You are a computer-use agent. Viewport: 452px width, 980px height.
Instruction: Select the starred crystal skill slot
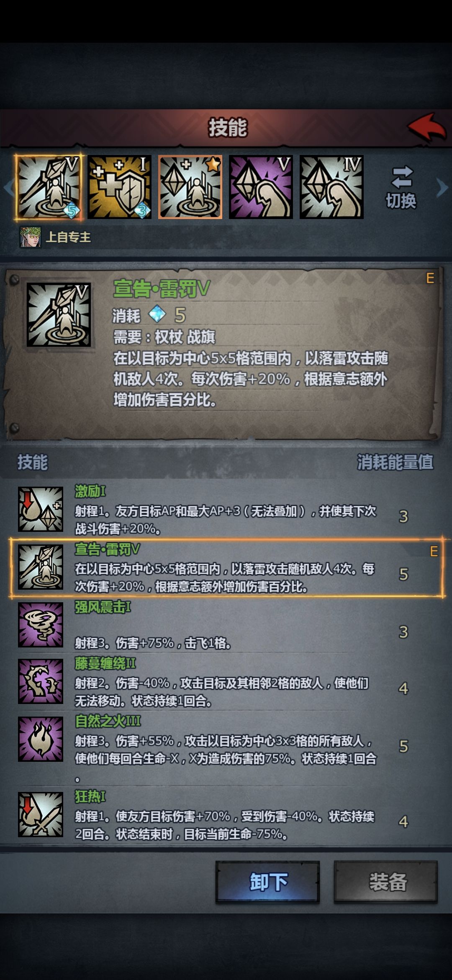tap(190, 187)
